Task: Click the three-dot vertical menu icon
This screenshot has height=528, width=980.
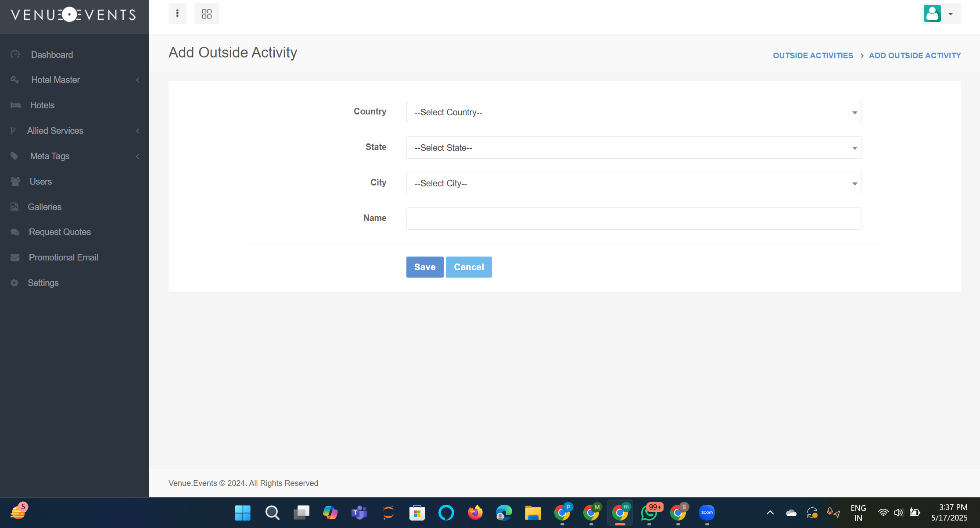Action: (177, 14)
